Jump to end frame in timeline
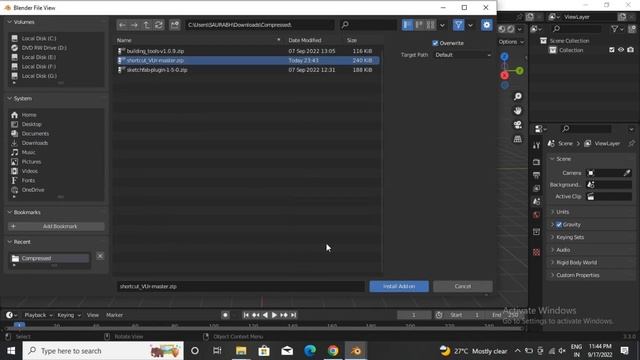Image resolution: width=640 pixels, height=360 pixels. 293,315
